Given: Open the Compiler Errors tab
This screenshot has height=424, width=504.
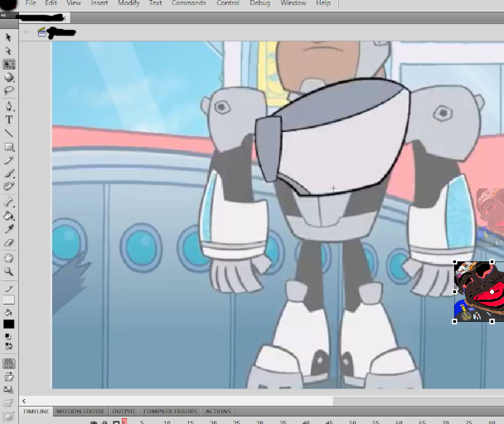Looking at the screenshot, I should point(170,412).
